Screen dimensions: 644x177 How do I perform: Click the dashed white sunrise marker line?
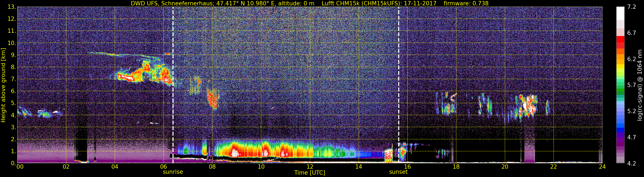(x=173, y=85)
